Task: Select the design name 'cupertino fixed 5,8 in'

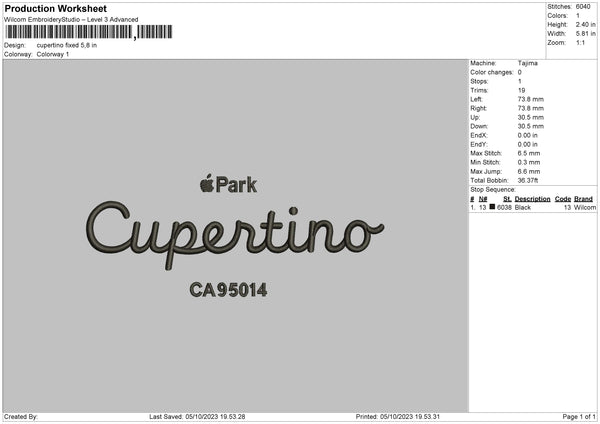Action: coord(67,45)
